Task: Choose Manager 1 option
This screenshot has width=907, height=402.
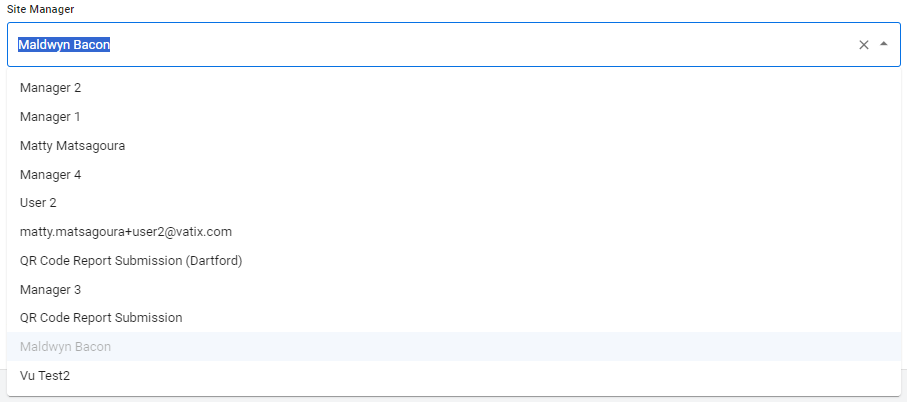Action: point(50,117)
